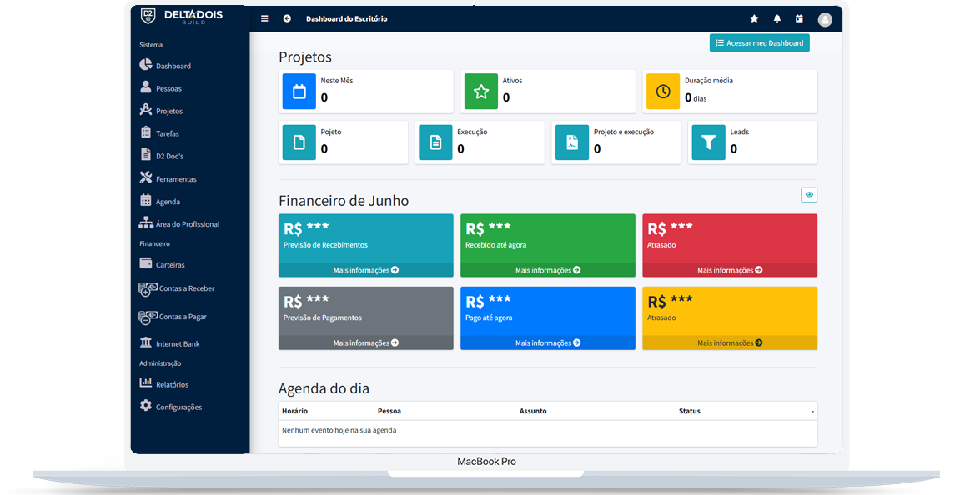Toggle financial values visibility eye icon
Screen dimensions: 980x495
(808, 194)
